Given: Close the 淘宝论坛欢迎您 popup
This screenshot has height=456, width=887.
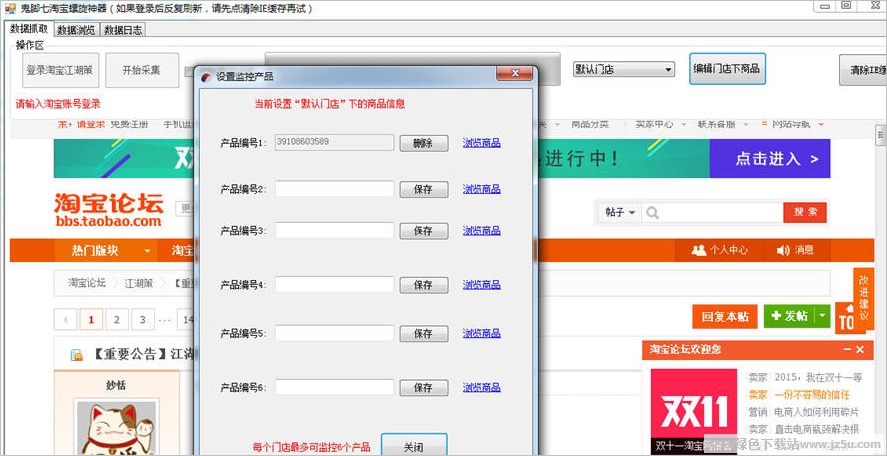Looking at the screenshot, I should pos(860,350).
